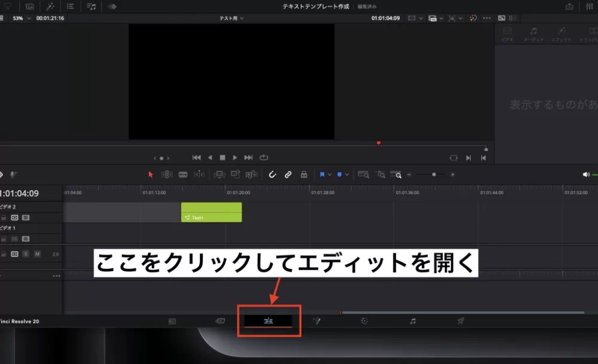This screenshot has width=598, height=364.
Task: Toggle loop playback in viewer
Action: coord(264,158)
